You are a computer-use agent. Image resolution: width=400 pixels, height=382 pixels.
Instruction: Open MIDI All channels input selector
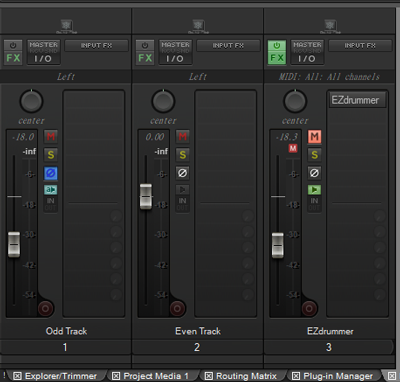pyautogui.click(x=329, y=77)
